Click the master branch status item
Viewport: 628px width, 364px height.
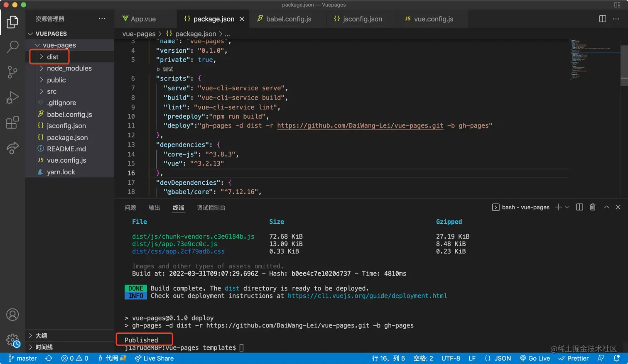[22, 358]
